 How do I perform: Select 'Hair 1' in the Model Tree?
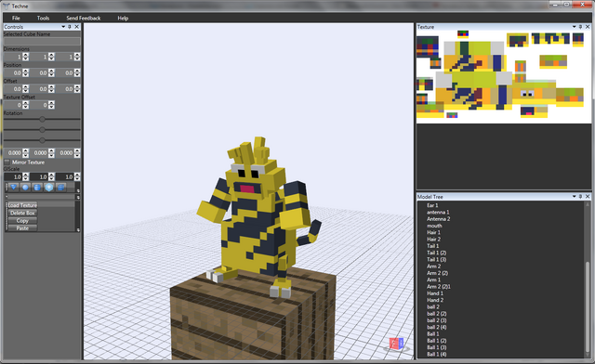tap(433, 232)
